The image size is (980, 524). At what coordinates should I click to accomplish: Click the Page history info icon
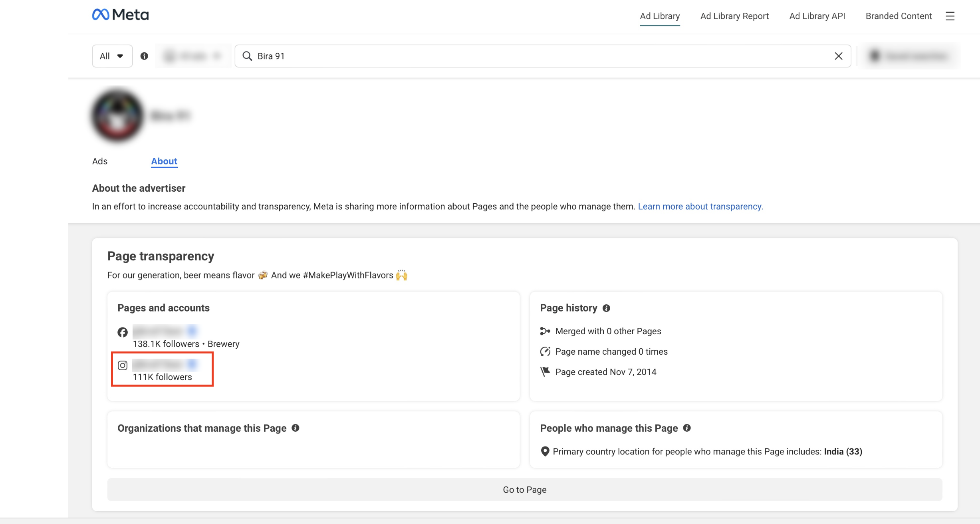pos(606,308)
